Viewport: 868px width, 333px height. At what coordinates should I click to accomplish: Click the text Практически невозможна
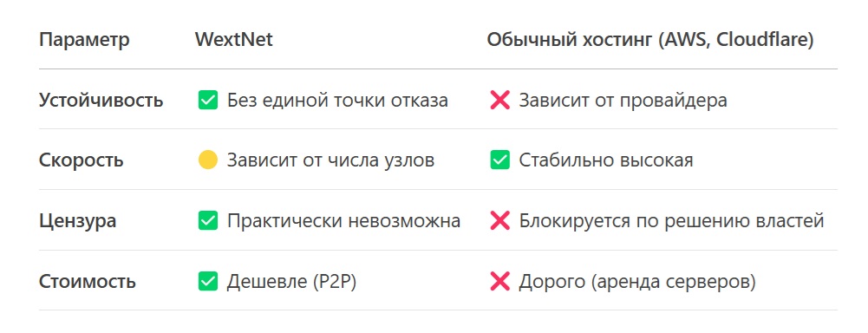point(343,221)
